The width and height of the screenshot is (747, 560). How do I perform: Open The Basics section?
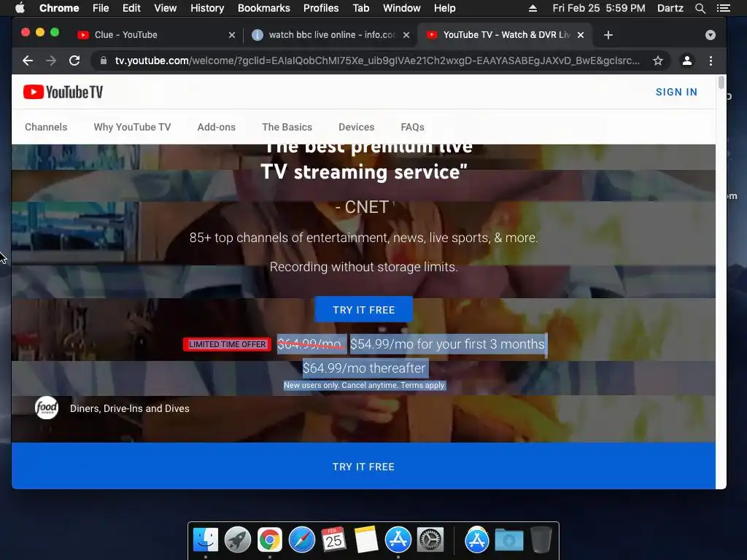coord(287,127)
